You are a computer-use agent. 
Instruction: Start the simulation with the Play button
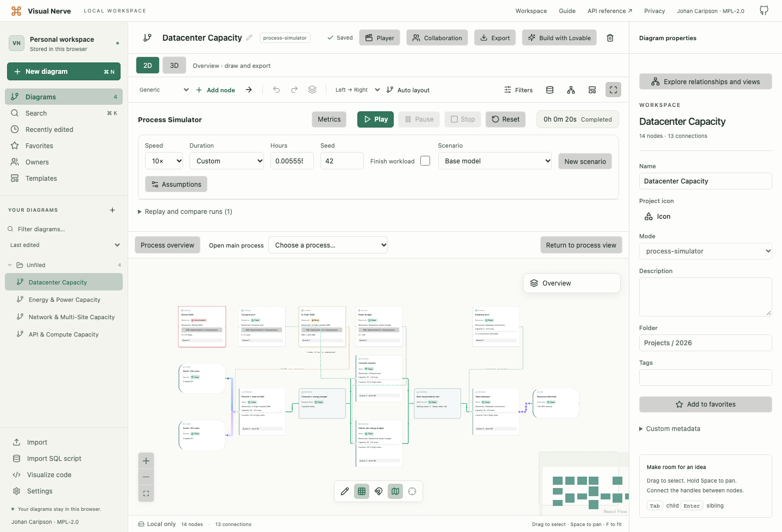click(x=375, y=119)
